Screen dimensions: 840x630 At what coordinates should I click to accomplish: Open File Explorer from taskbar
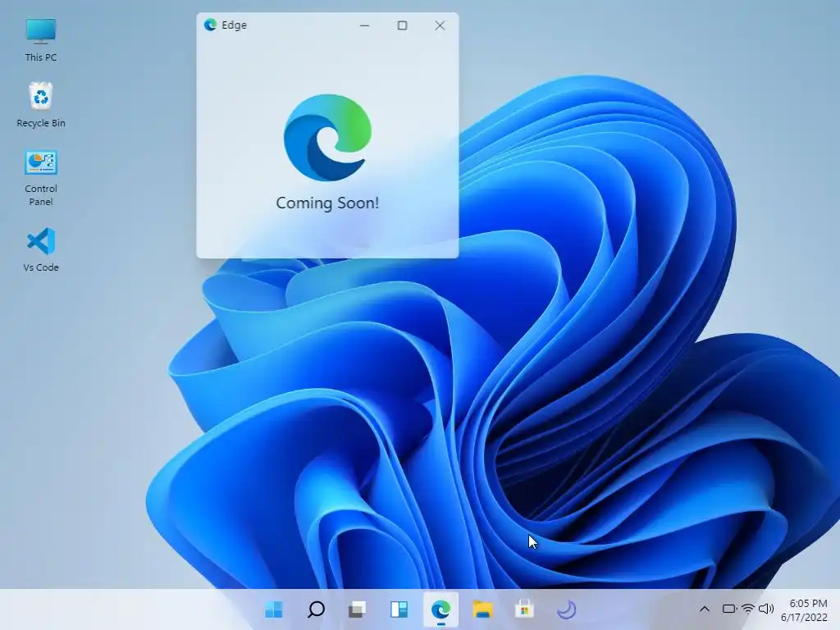click(x=482, y=609)
